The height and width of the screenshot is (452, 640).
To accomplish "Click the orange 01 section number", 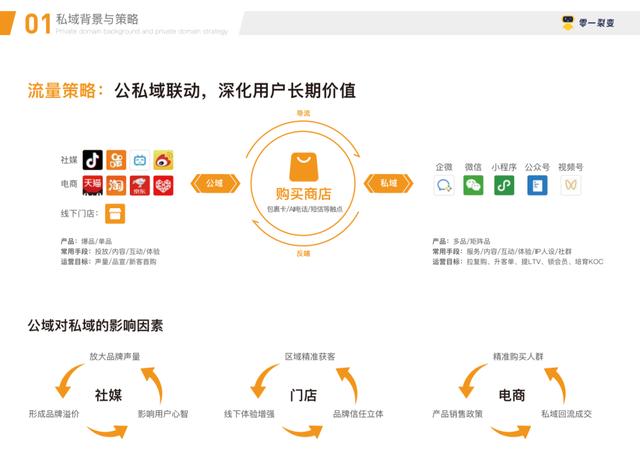I will pyautogui.click(x=38, y=24).
